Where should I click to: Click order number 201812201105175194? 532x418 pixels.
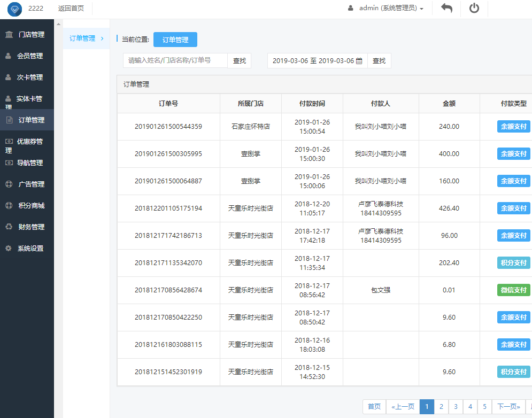pyautogui.click(x=168, y=208)
